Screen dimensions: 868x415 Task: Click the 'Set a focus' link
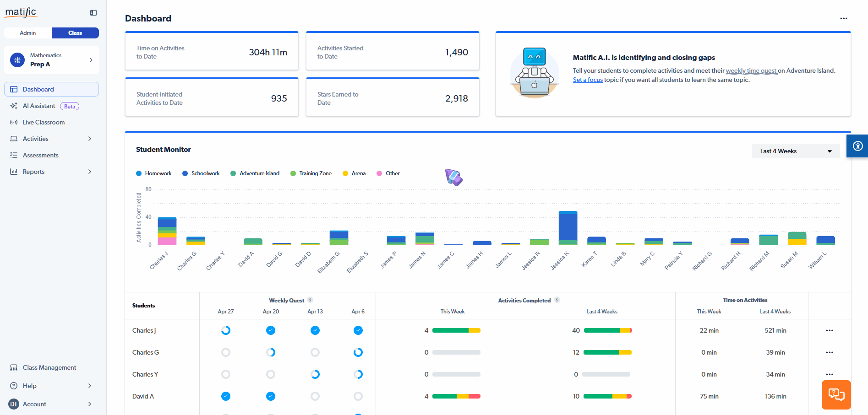[588, 80]
